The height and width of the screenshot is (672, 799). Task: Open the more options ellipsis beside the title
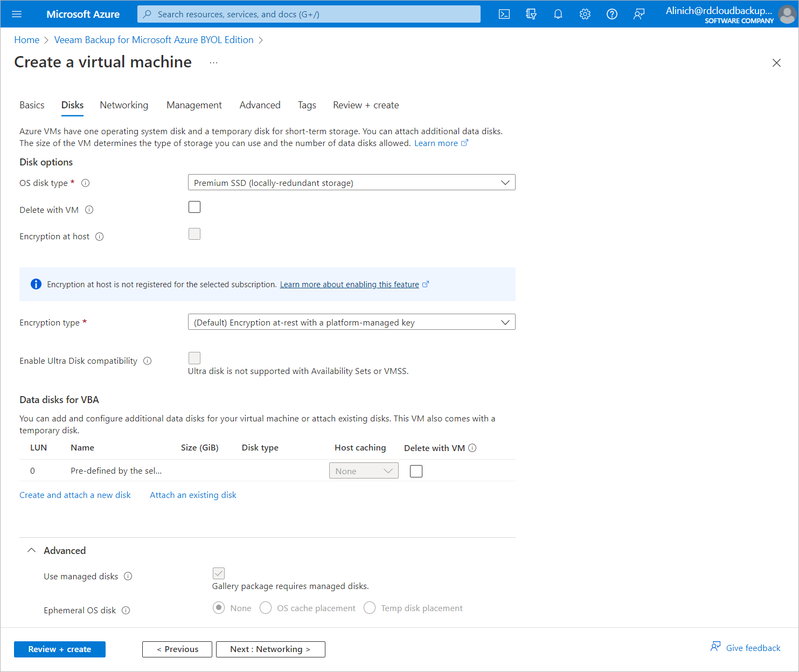pyautogui.click(x=214, y=63)
